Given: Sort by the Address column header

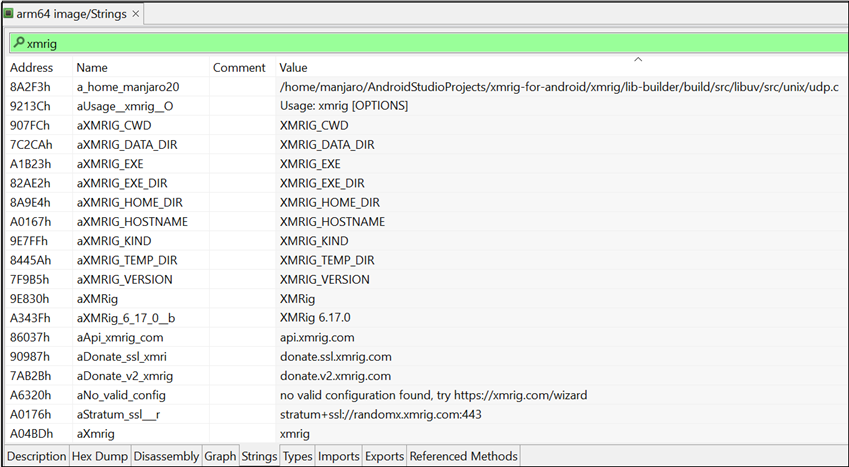Looking at the screenshot, I should 31,68.
